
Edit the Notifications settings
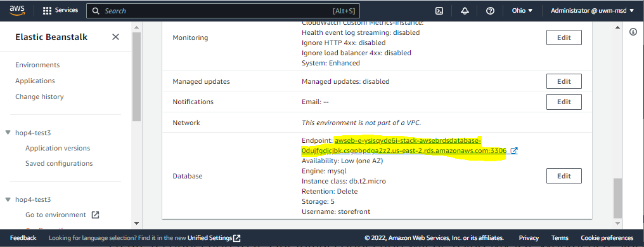(x=564, y=102)
